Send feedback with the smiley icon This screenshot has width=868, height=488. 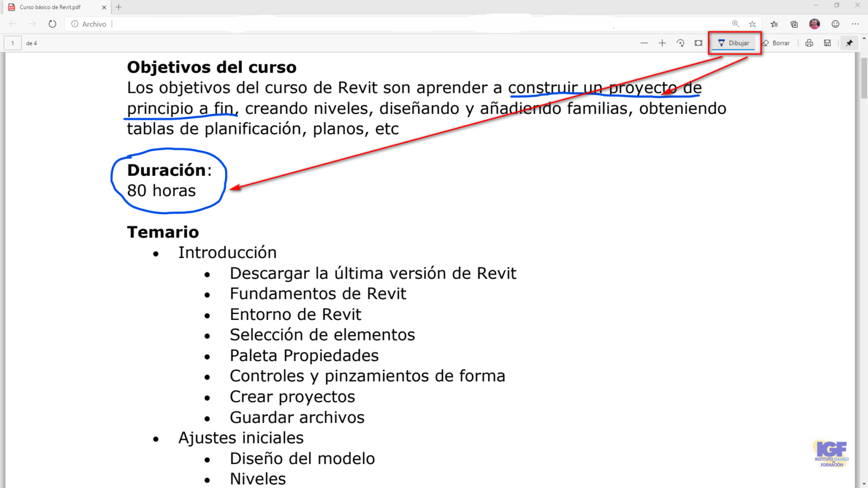click(x=835, y=24)
